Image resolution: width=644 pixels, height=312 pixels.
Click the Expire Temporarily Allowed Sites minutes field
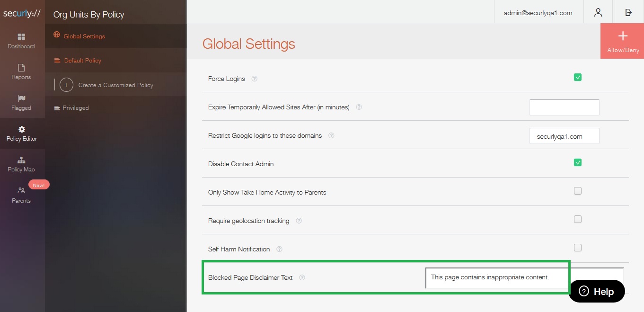coord(564,107)
